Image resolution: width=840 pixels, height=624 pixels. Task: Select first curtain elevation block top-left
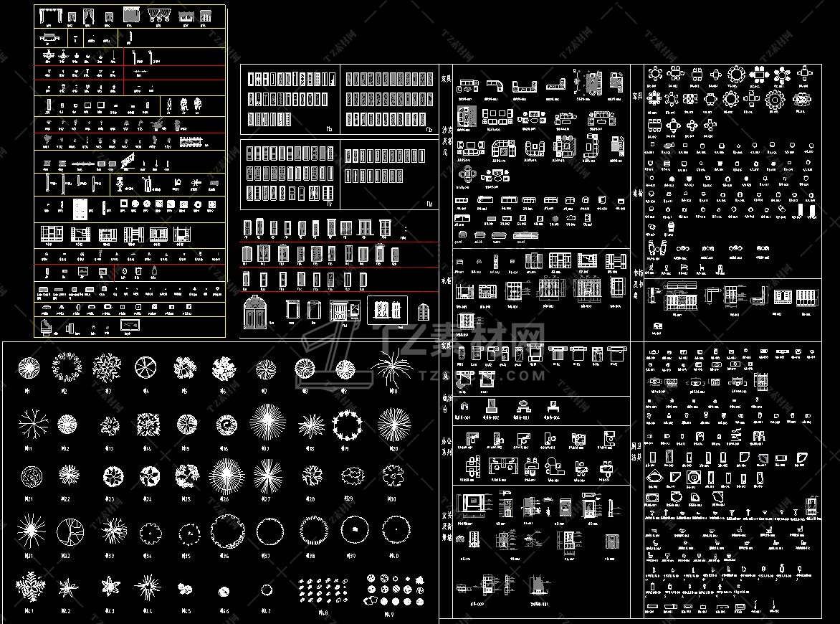click(x=49, y=17)
